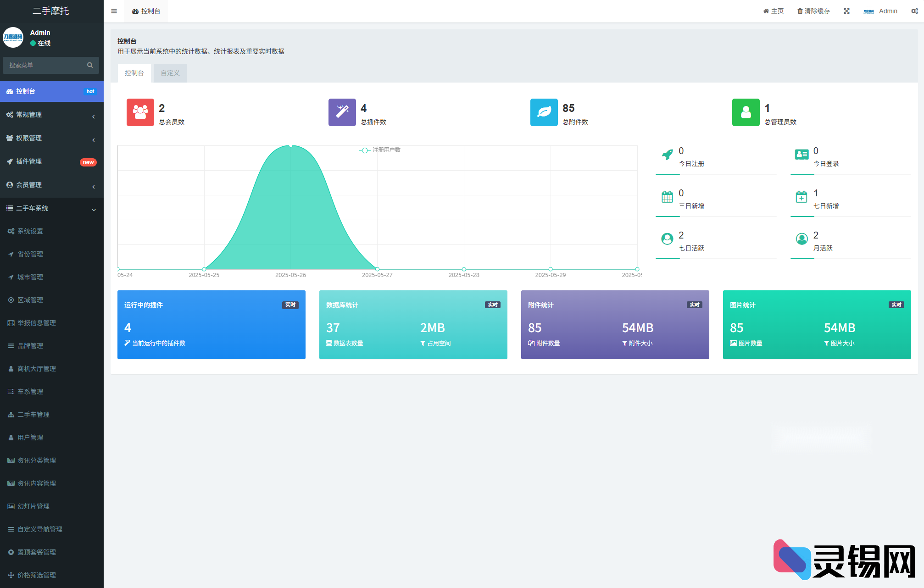Switch to the 自定义 tab
This screenshot has height=588, width=924.
[170, 73]
